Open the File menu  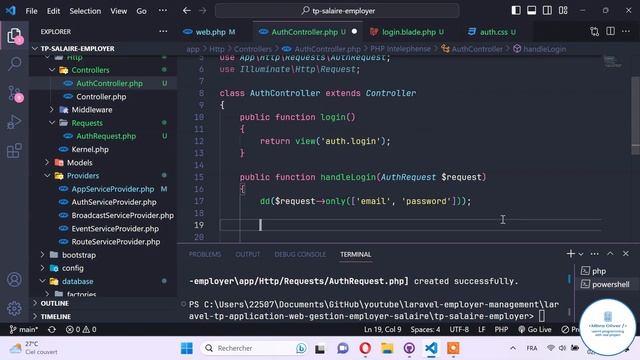point(31,11)
